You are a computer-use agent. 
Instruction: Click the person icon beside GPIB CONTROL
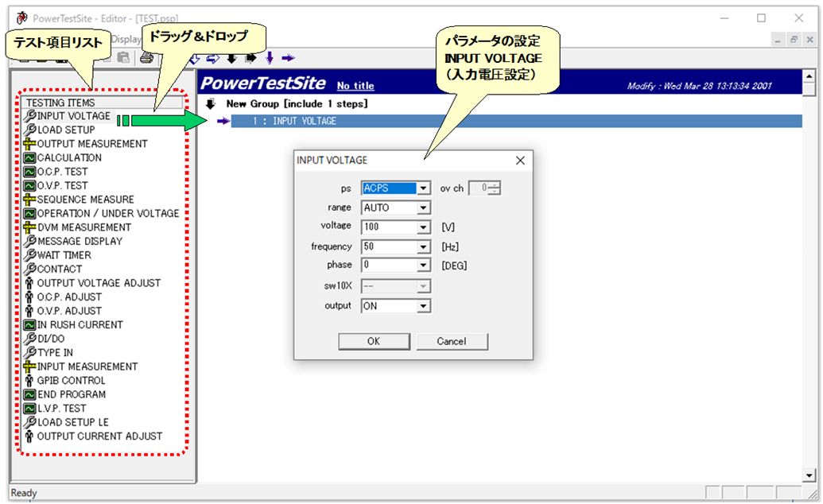click(30, 380)
